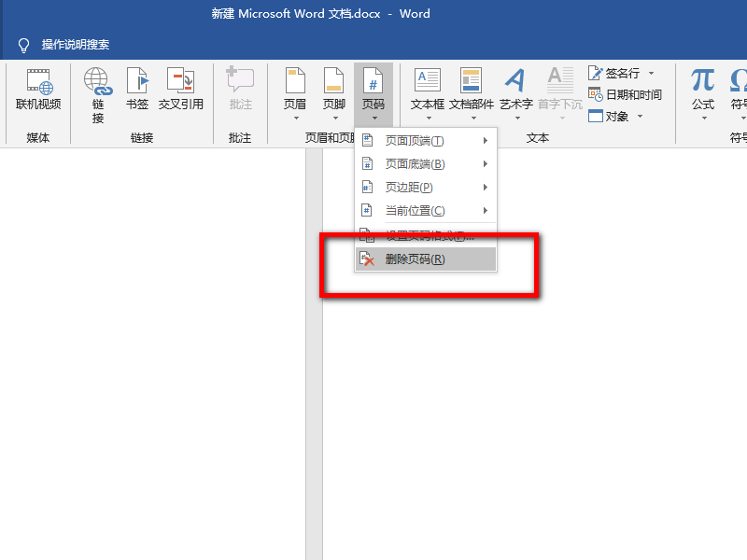The image size is (747, 560).
Task: Insert Date and Time (日期和时间)
Action: point(625,95)
